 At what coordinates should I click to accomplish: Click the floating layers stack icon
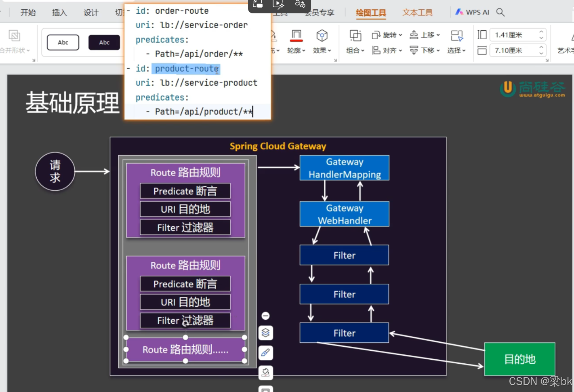265,333
